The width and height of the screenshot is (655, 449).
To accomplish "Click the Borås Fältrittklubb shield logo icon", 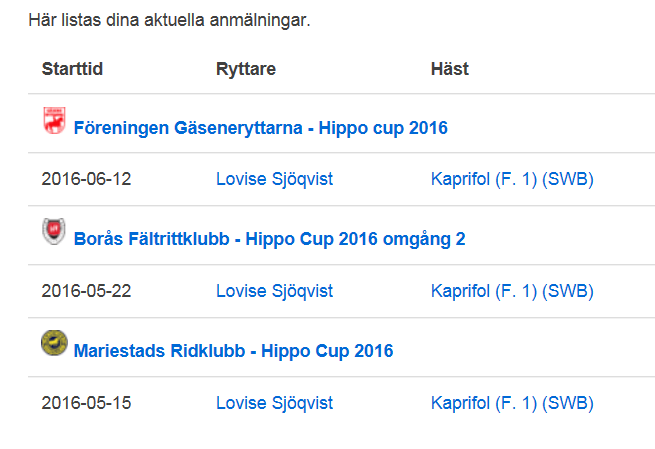I will [54, 233].
